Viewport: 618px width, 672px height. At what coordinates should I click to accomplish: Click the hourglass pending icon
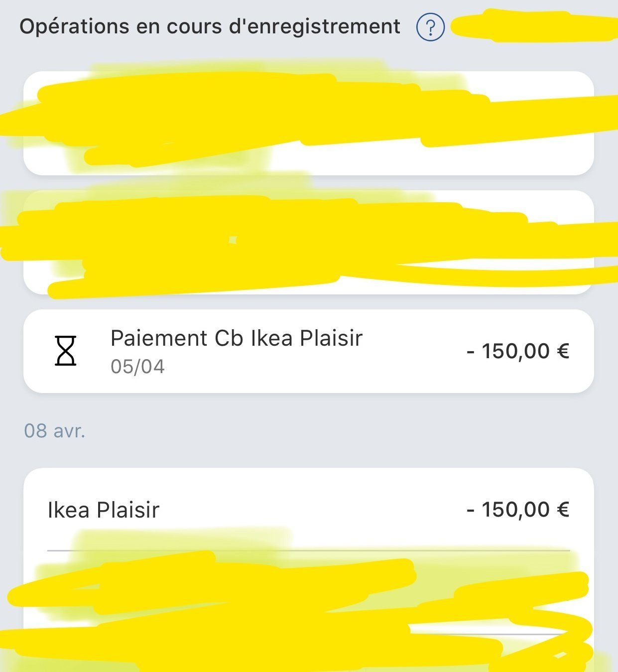[65, 351]
